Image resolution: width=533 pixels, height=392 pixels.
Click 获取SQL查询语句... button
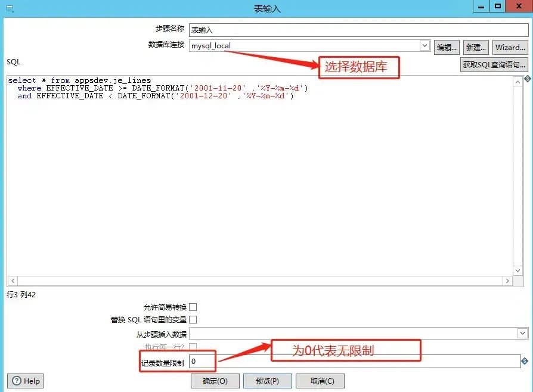pyautogui.click(x=494, y=64)
